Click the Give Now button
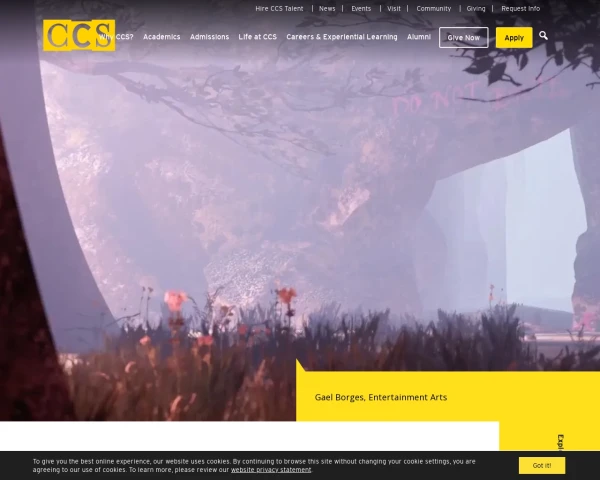 pyautogui.click(x=464, y=38)
